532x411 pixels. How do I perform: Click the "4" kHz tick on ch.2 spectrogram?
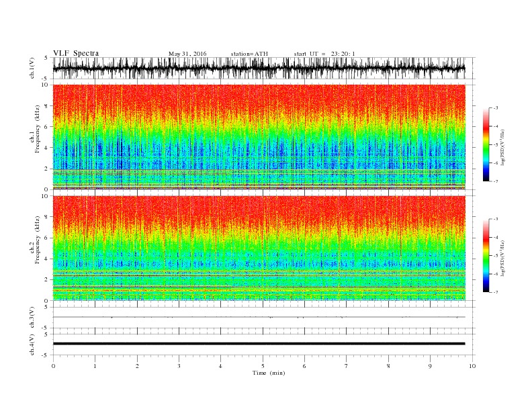pyautogui.click(x=47, y=259)
